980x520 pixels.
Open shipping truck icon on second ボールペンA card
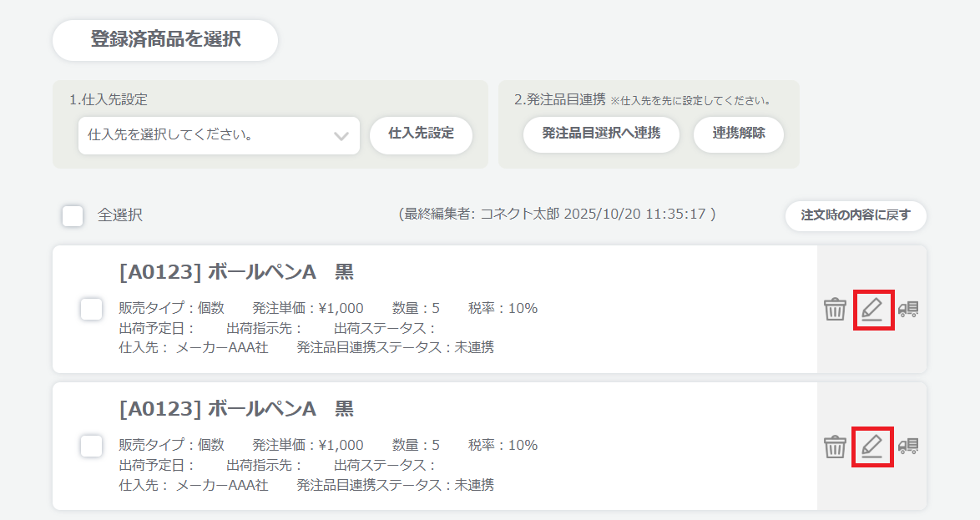pyautogui.click(x=908, y=447)
